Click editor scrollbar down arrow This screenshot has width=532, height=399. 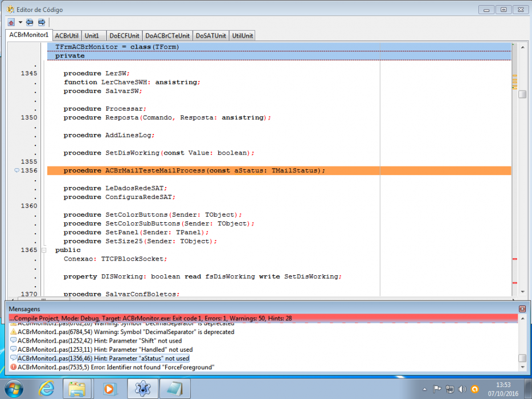[522, 292]
